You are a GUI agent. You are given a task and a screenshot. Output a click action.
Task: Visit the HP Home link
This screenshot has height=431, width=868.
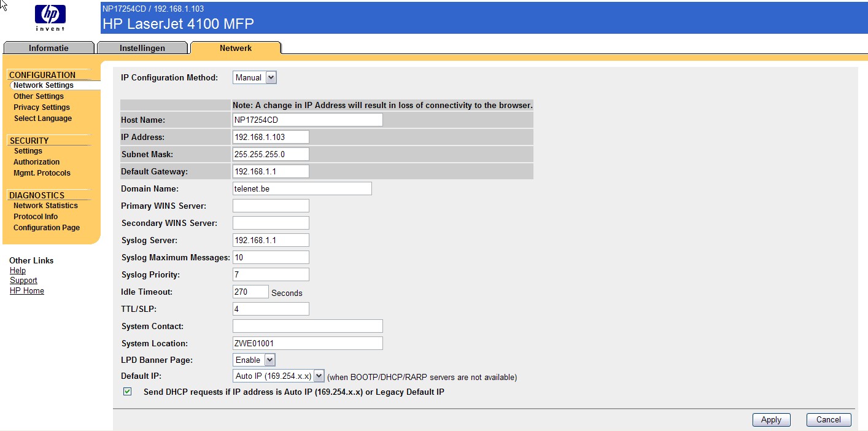point(27,291)
